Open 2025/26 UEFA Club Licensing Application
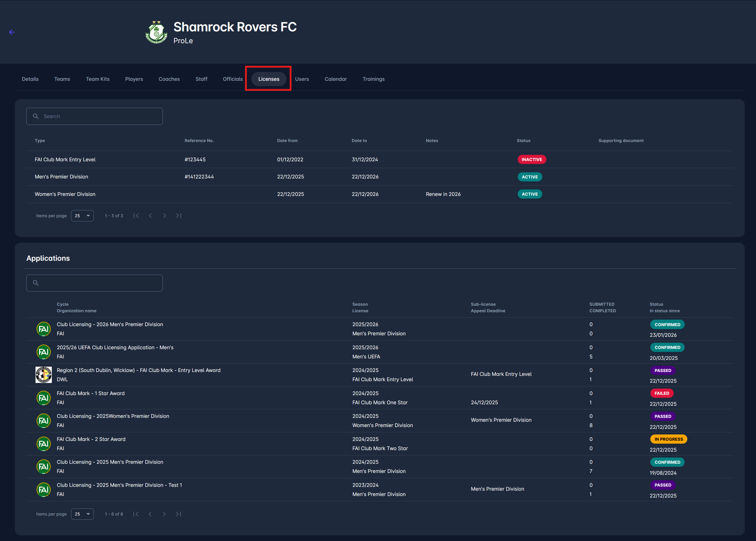The width and height of the screenshot is (756, 541). pyautogui.click(x=115, y=347)
